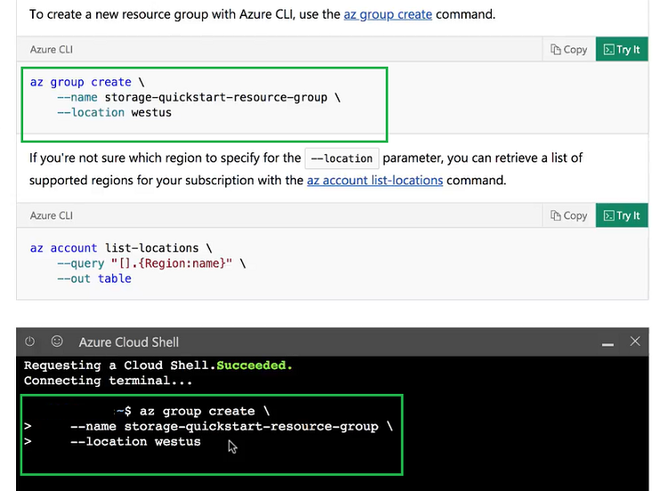Click 'storage-quickstart-resource-group' in the first code block
660x491 pixels.
(216, 97)
